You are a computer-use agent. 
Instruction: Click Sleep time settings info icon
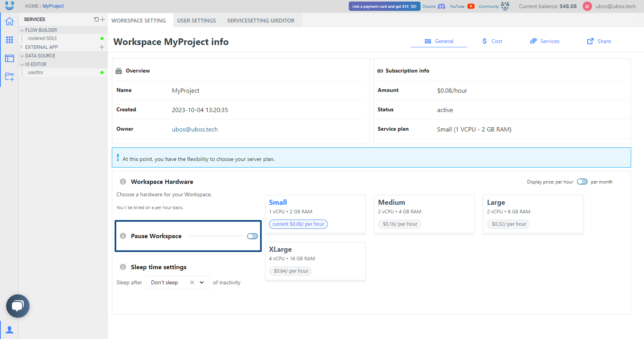pos(123,267)
